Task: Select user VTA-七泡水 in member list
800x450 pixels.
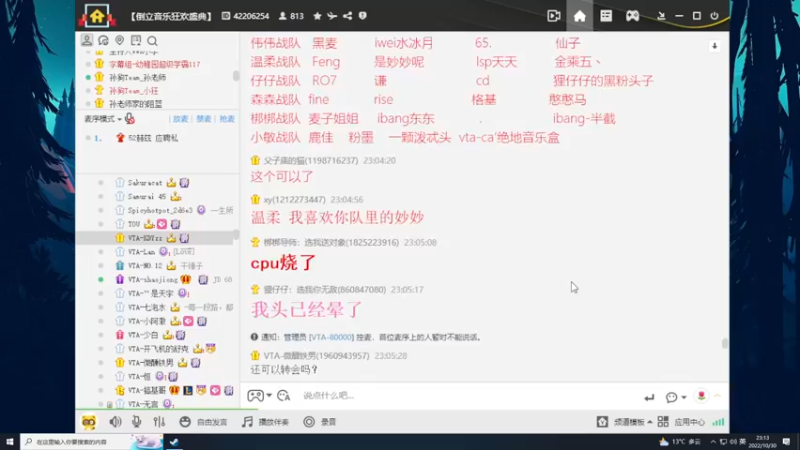Action: [147, 307]
